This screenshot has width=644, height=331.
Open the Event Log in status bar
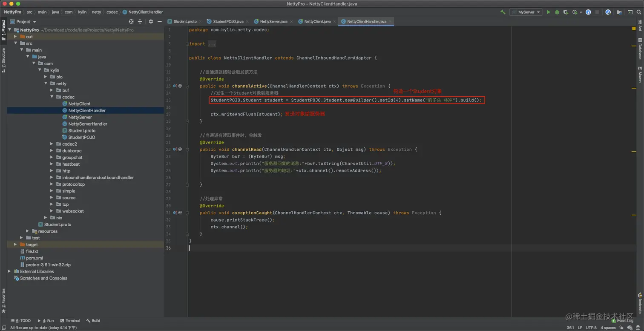pyautogui.click(x=622, y=321)
